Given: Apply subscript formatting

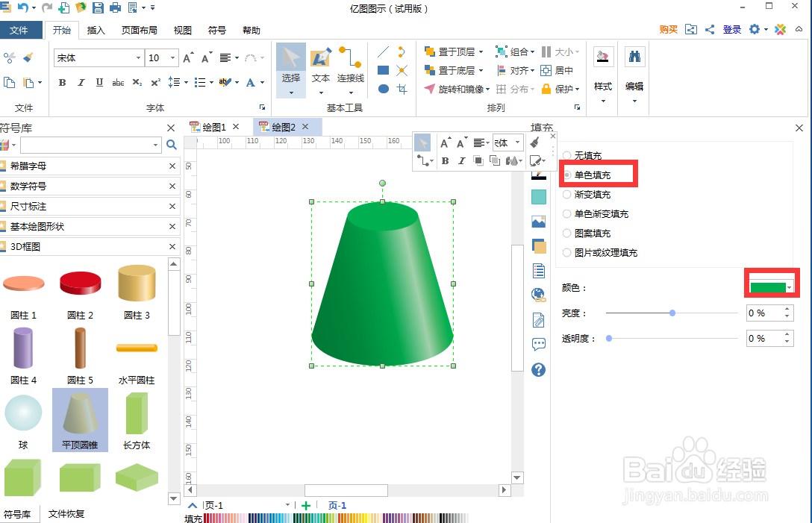Looking at the screenshot, I should (x=137, y=82).
